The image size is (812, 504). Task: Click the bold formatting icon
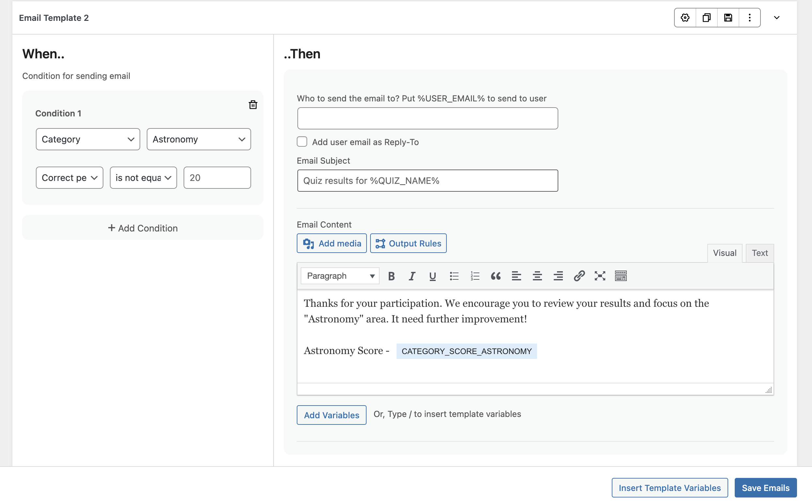(390, 275)
